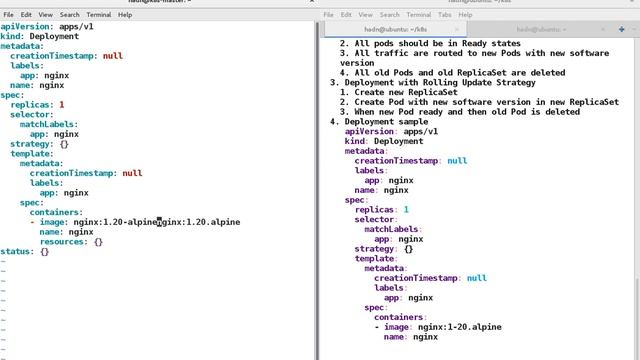The width and height of the screenshot is (640, 360).
Task: Open Search menu in left terminal
Action: pos(69,15)
